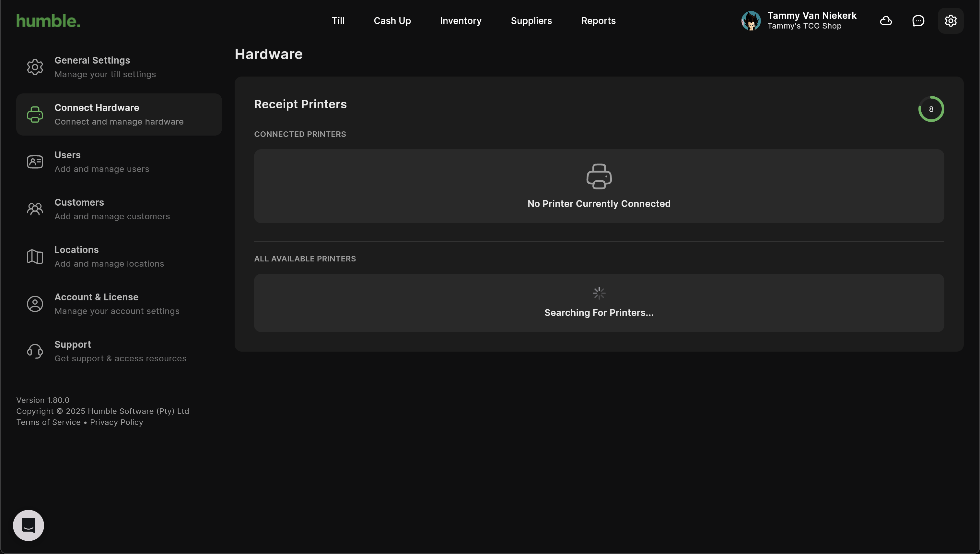Click the humble. logo
This screenshot has width=980, height=554.
click(x=48, y=20)
